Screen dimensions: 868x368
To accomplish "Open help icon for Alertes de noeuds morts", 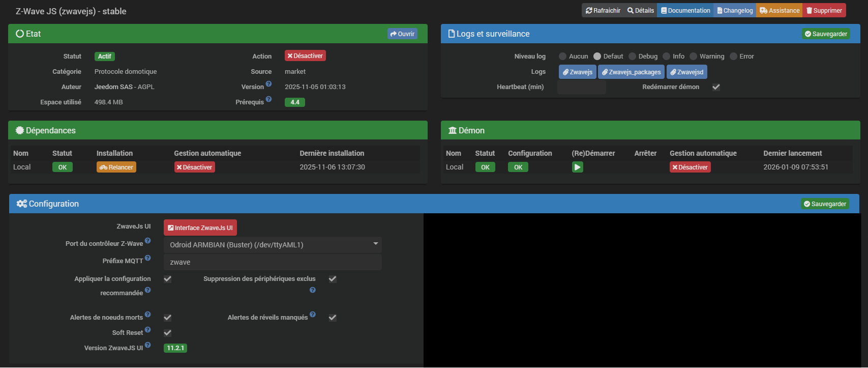I will tap(147, 315).
